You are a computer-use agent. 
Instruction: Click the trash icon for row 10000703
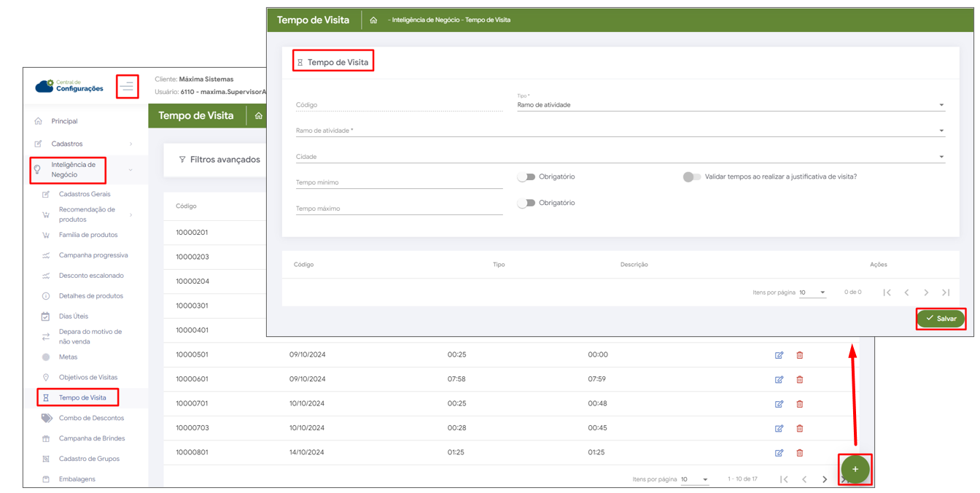pyautogui.click(x=799, y=428)
